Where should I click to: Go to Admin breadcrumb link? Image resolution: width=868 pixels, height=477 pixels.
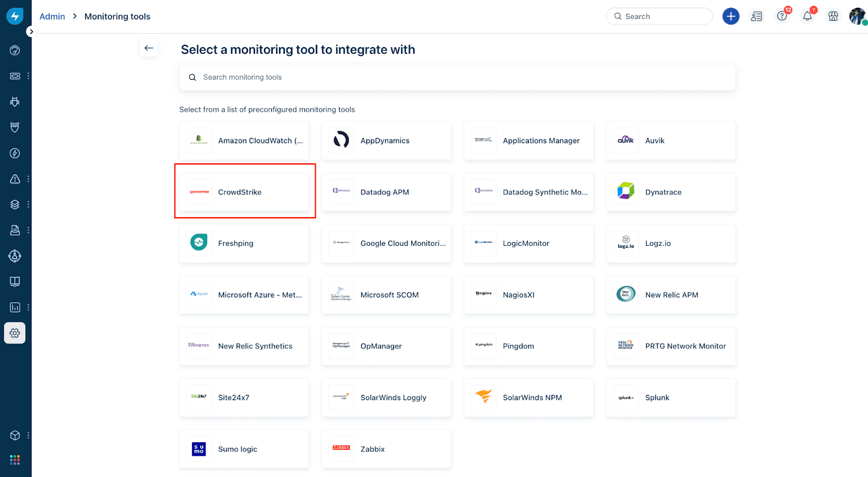pos(52,16)
